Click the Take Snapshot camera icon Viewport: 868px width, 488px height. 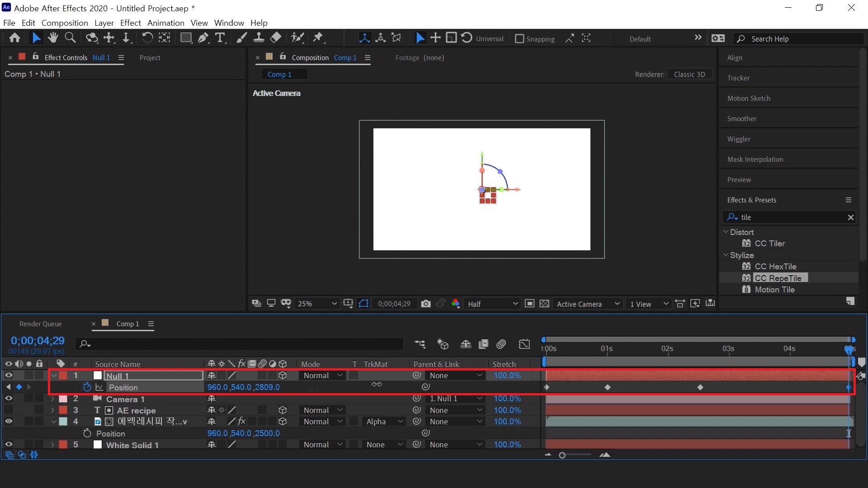click(425, 304)
